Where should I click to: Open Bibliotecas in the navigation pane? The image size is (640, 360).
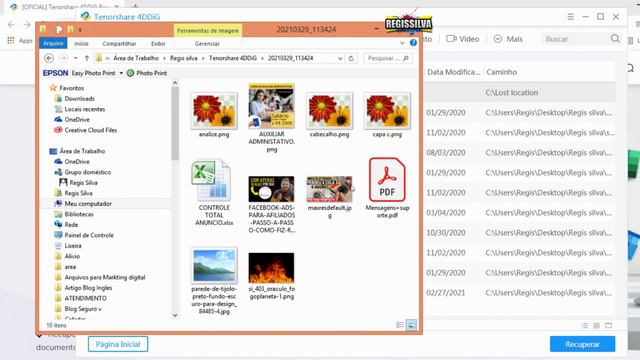click(x=79, y=214)
